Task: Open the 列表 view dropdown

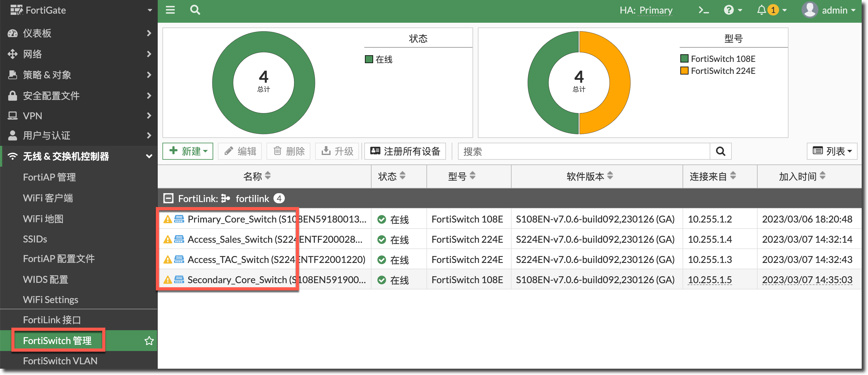Action: coord(832,151)
